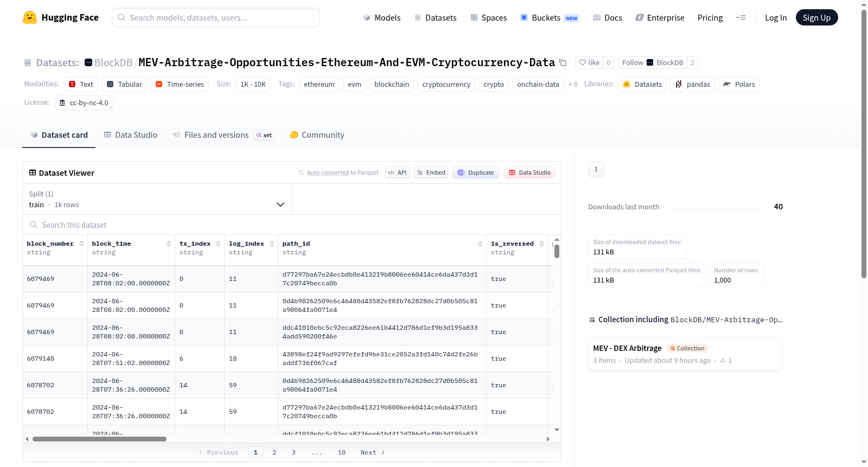Click the like heart button
Viewport: 868px width, 467px height.
click(x=589, y=63)
